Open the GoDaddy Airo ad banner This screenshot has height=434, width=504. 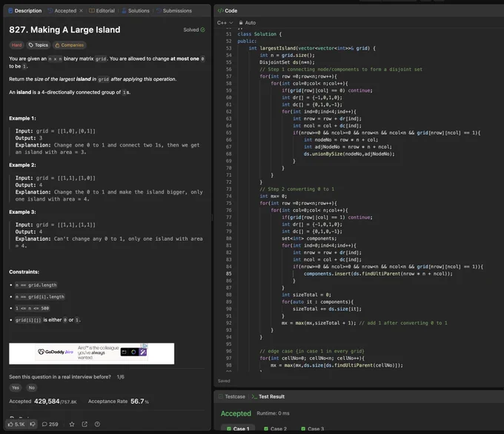point(92,353)
